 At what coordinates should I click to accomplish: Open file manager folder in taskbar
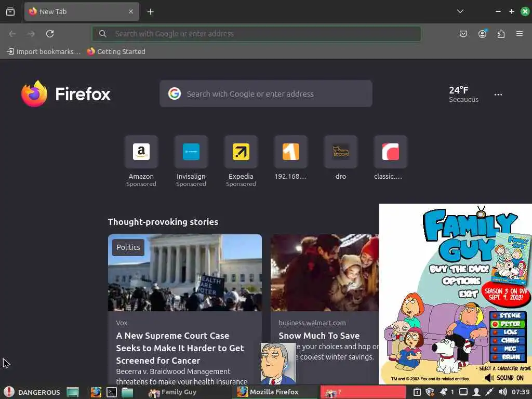[127, 392]
